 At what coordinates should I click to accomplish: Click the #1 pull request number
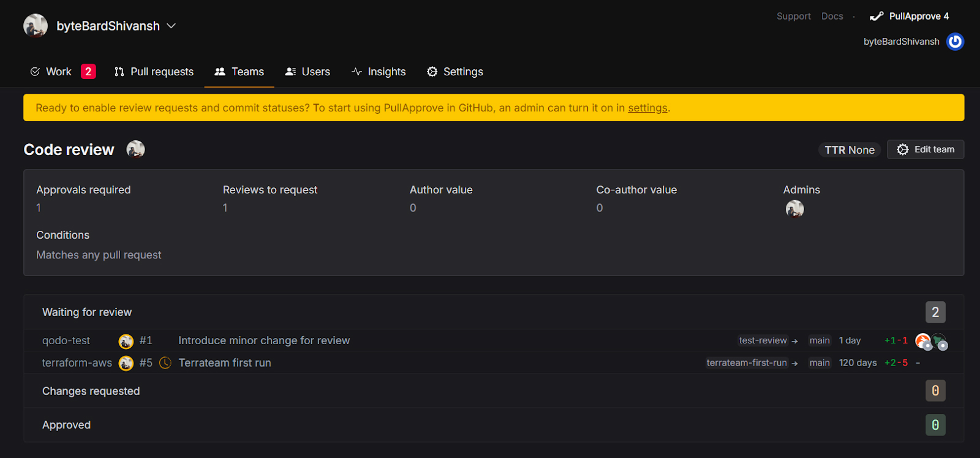[146, 340]
